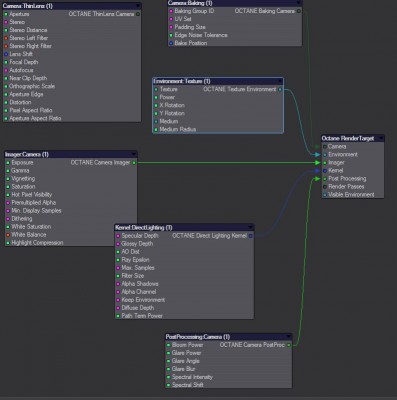Click the OCTANE Direct Lighting Kernel output socket

(250, 236)
